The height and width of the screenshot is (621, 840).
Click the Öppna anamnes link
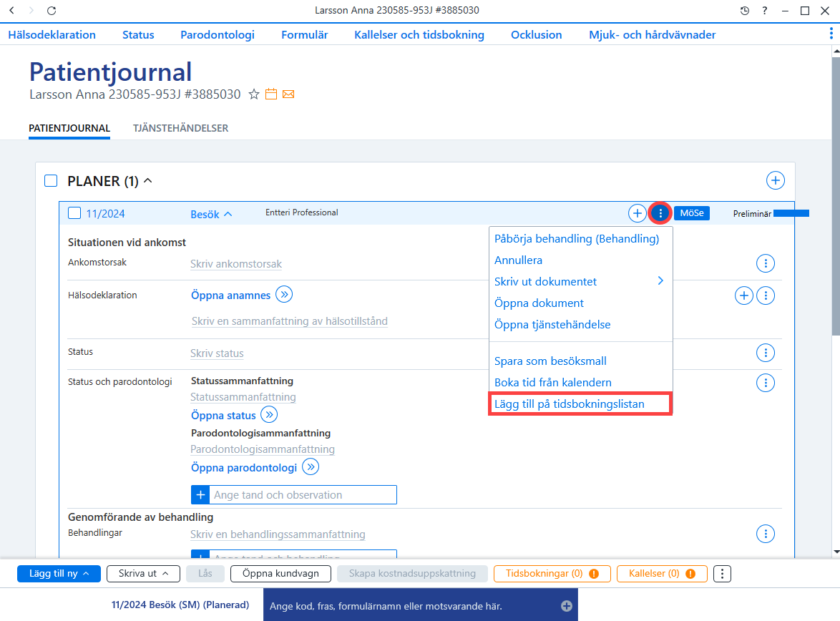tap(231, 295)
